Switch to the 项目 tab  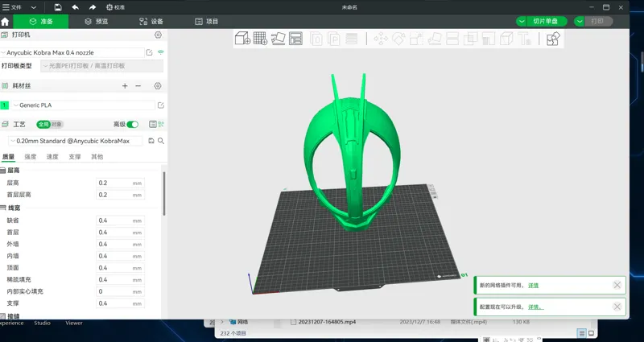tap(207, 22)
